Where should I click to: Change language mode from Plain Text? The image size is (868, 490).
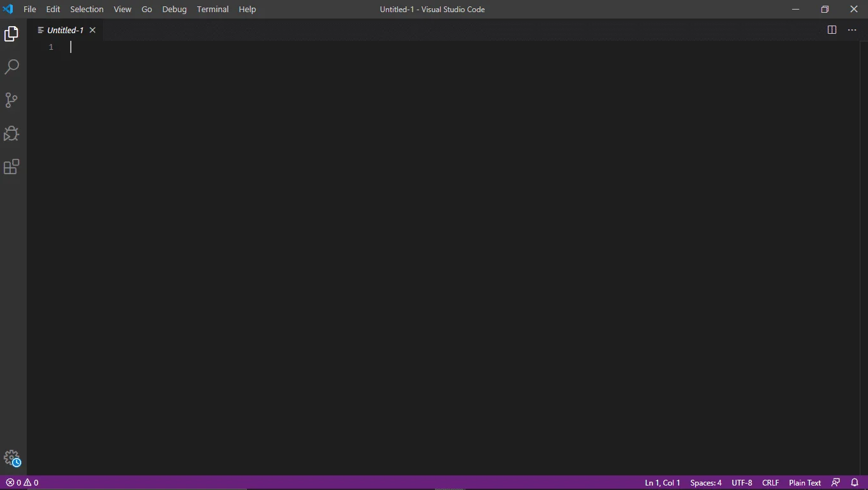[804, 483]
